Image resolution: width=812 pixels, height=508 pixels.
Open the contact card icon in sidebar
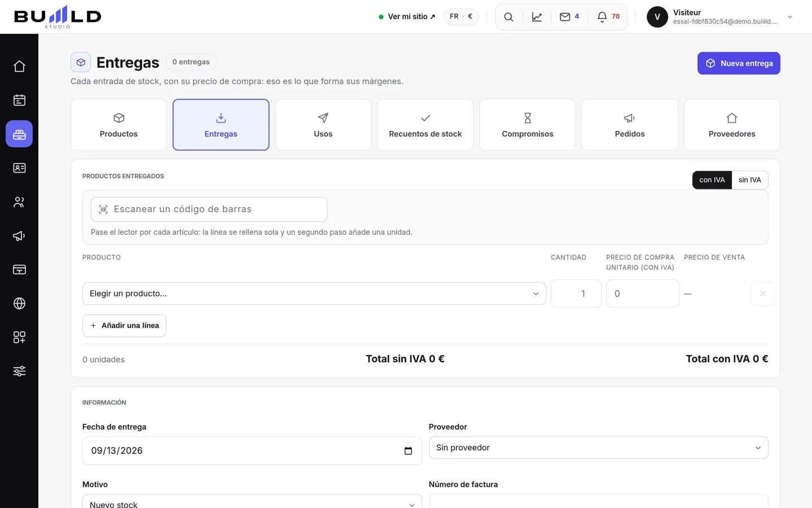tap(19, 168)
